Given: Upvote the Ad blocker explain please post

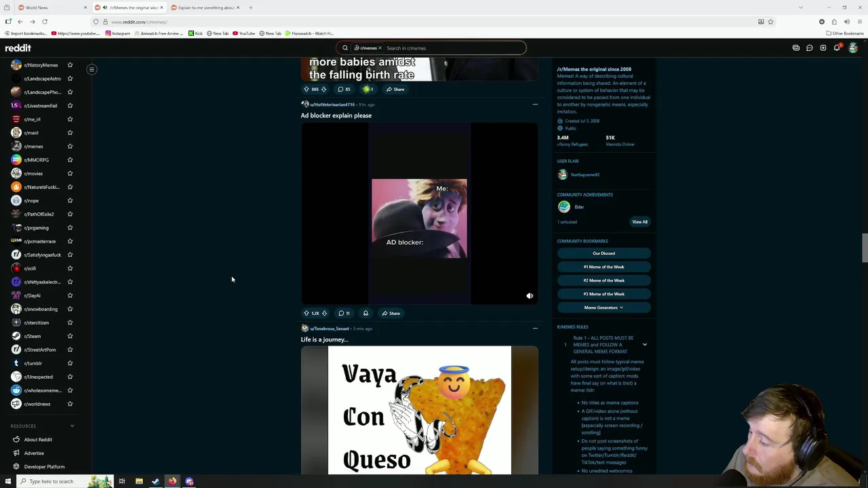Looking at the screenshot, I should tap(307, 313).
